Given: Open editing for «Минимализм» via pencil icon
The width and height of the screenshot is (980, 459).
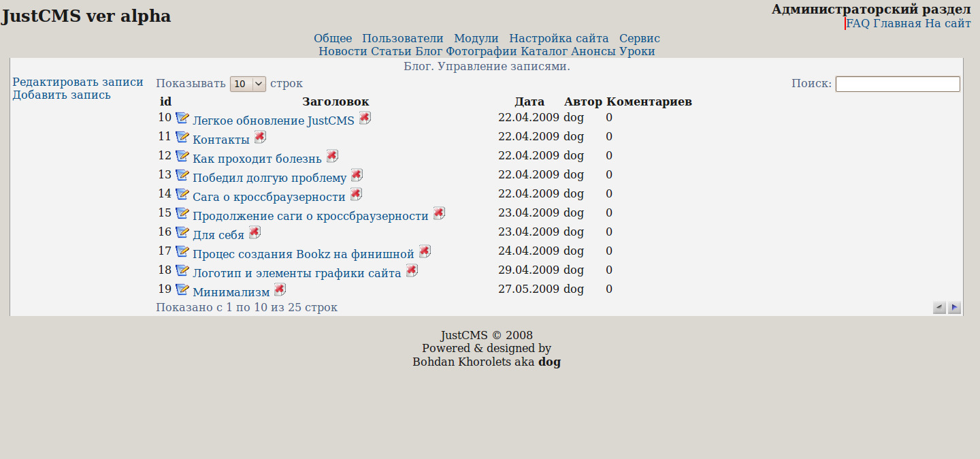Looking at the screenshot, I should [182, 289].
